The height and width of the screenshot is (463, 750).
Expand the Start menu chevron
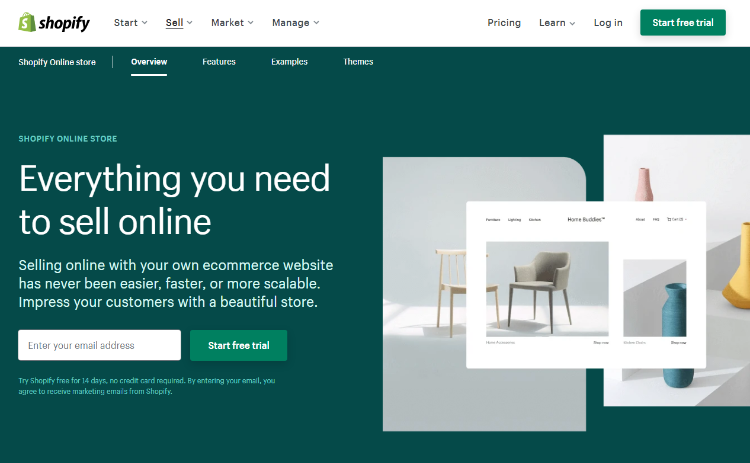(144, 22)
